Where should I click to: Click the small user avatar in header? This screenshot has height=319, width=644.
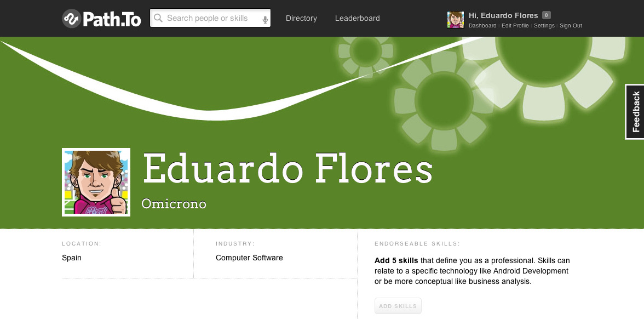pyautogui.click(x=456, y=20)
